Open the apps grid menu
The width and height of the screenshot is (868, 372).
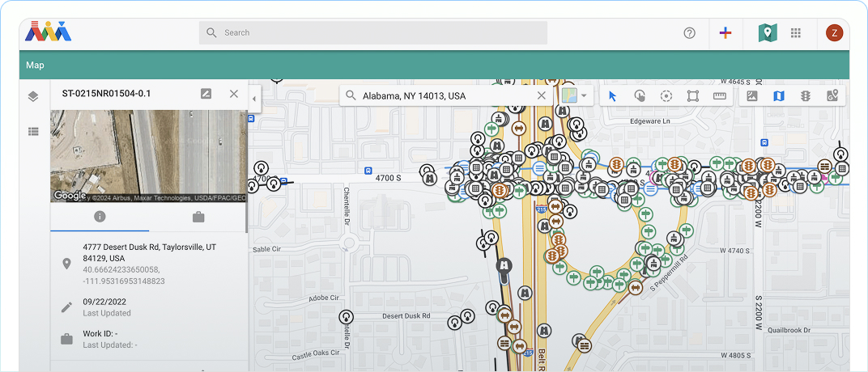(795, 32)
